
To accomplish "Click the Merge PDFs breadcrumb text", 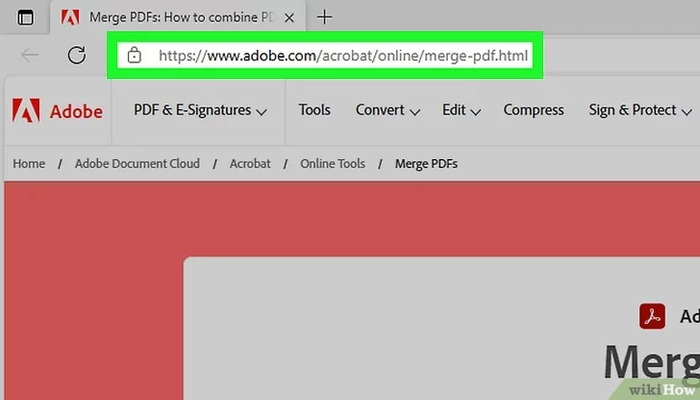I will (x=426, y=164).
